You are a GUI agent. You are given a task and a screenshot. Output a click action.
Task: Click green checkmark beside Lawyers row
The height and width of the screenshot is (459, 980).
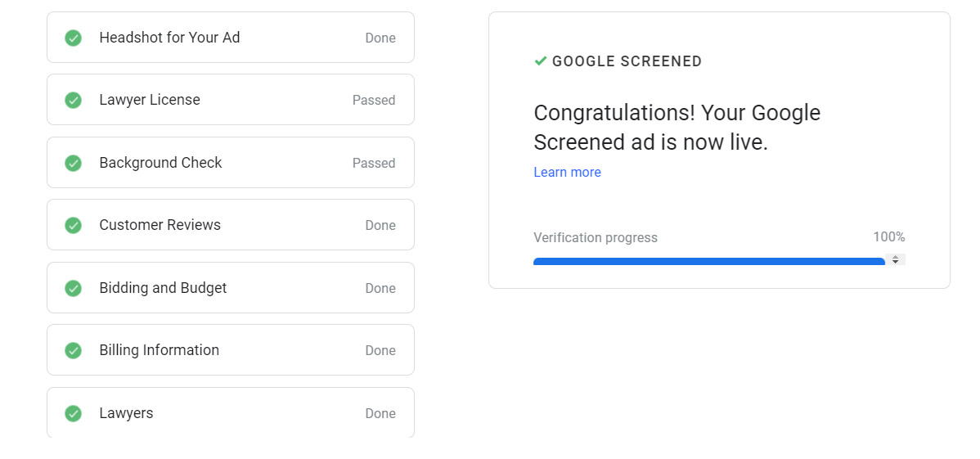(x=73, y=413)
